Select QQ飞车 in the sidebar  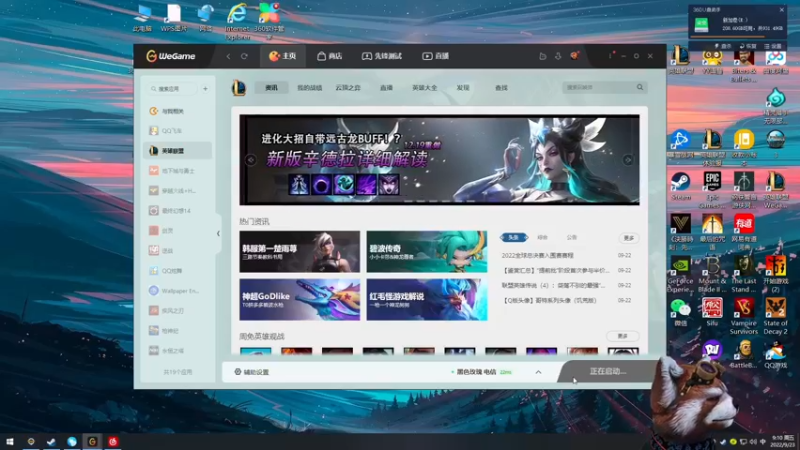click(x=178, y=131)
